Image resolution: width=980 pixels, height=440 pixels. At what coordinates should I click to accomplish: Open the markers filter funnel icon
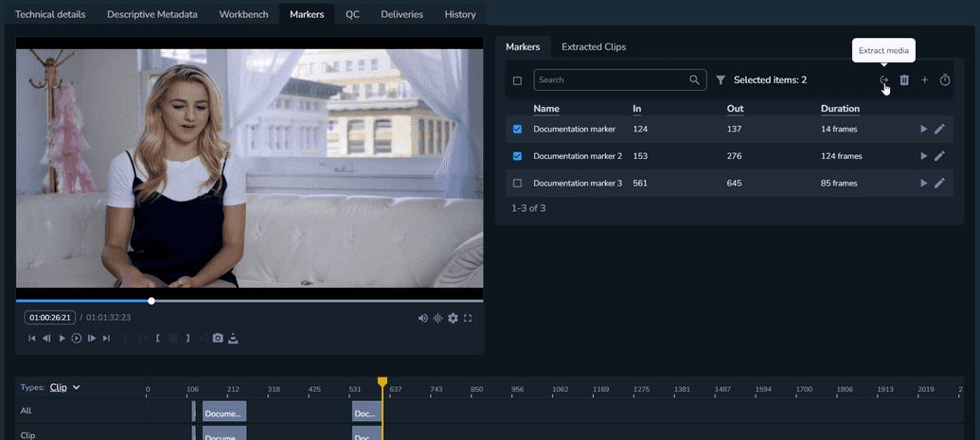coord(721,80)
